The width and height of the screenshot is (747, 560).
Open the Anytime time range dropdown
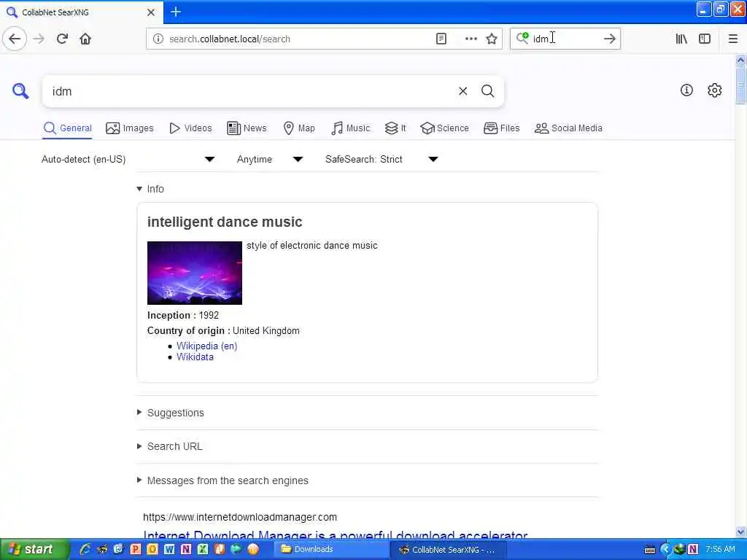point(270,159)
